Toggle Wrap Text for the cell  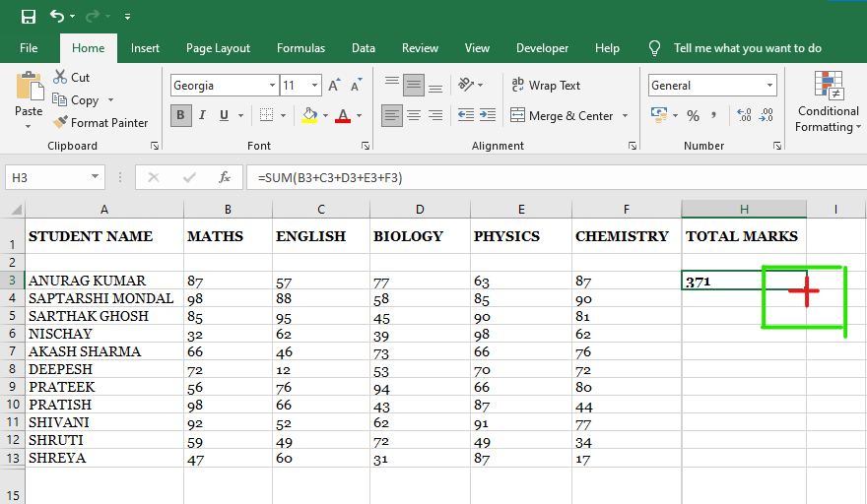(x=546, y=86)
